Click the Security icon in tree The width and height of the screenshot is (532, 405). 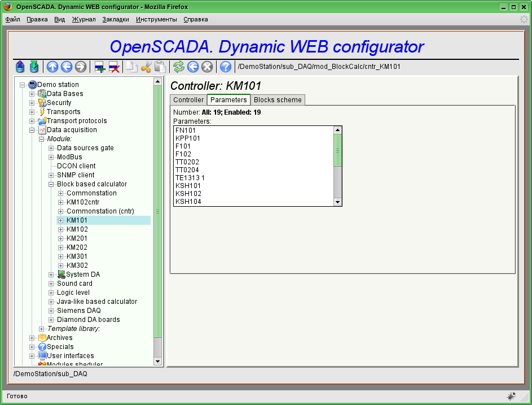click(42, 103)
